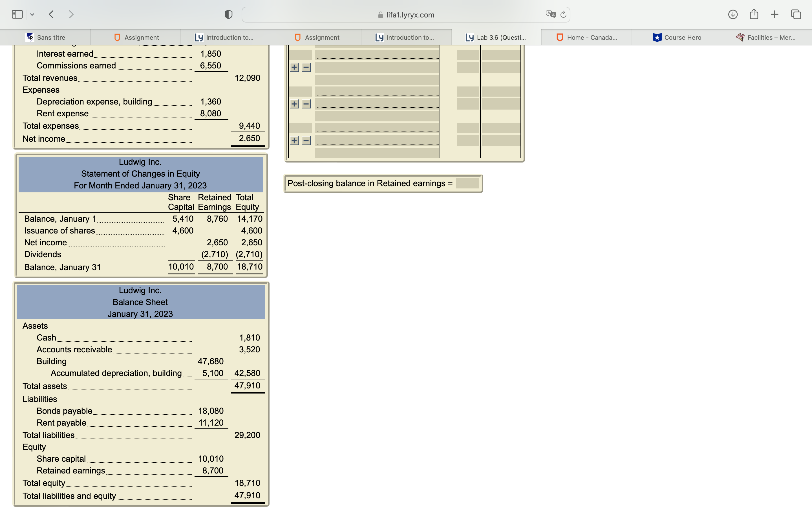Screen dimensions: 812x507
Task: Navigate forward with the forward arrow
Action: click(x=71, y=14)
